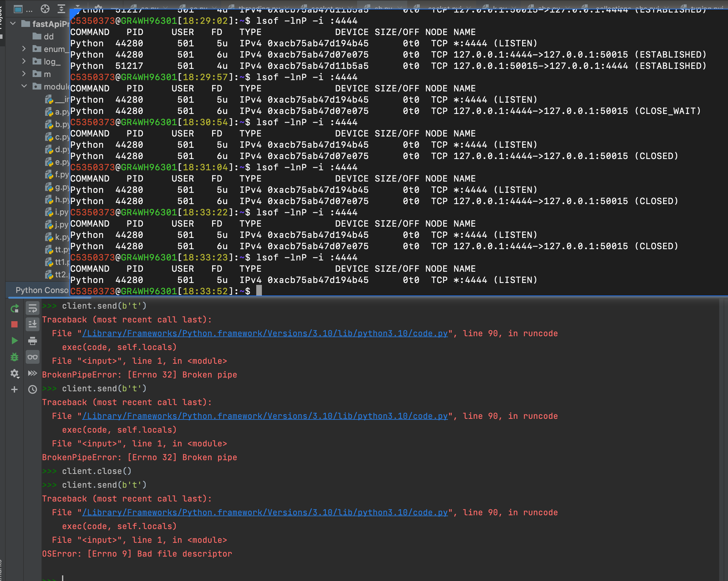Open the last code.py traceback link
This screenshot has height=581, width=728.
click(265, 512)
